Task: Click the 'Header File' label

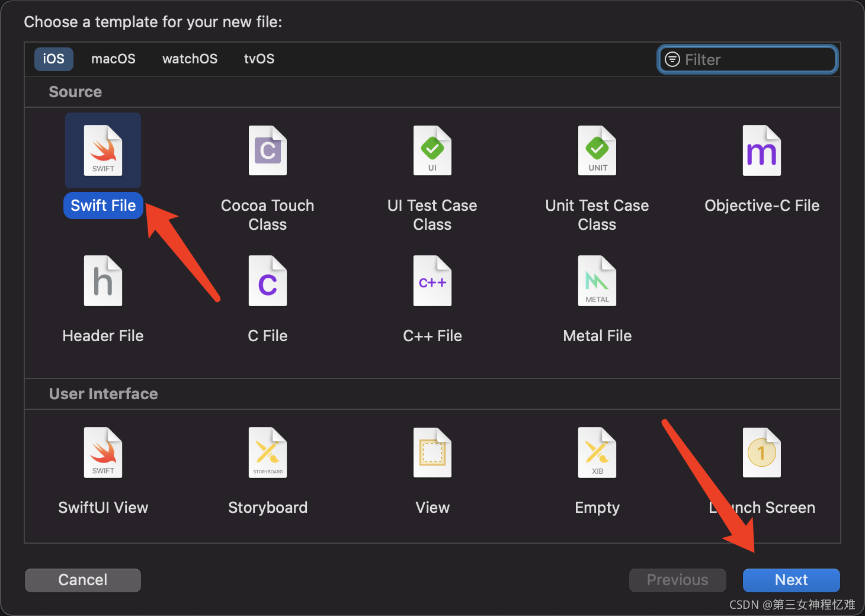Action: 103,336
